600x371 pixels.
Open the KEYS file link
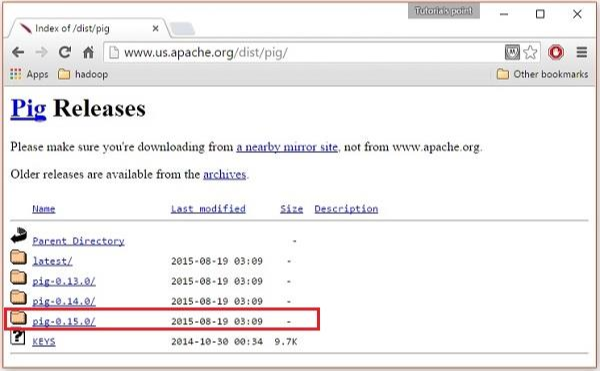(44, 342)
